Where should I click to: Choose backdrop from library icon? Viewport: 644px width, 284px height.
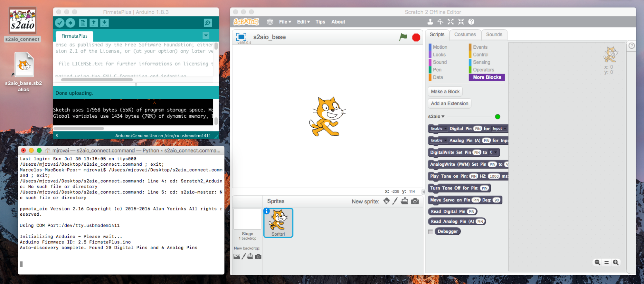pyautogui.click(x=237, y=257)
